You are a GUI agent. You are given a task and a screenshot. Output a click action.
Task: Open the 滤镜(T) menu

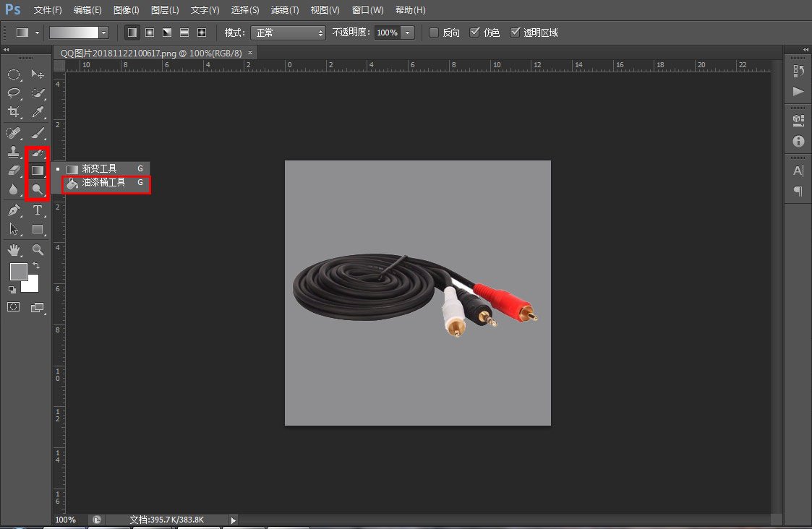[284, 10]
